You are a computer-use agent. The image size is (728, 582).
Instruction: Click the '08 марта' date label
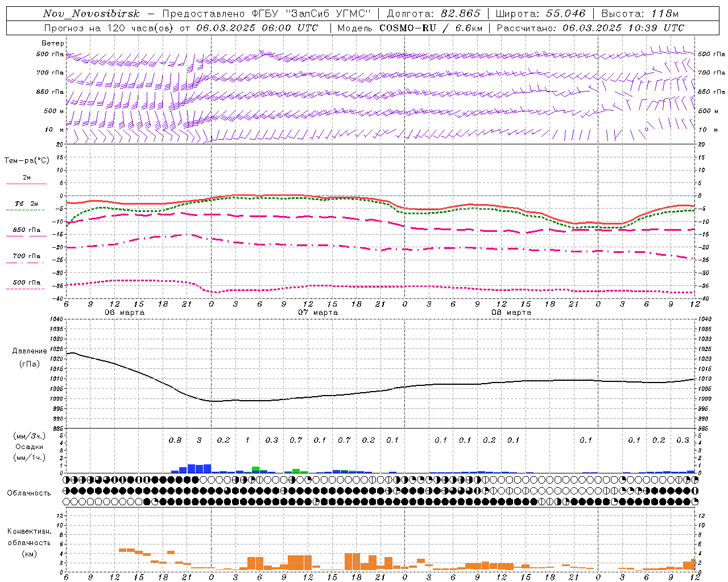(x=511, y=313)
